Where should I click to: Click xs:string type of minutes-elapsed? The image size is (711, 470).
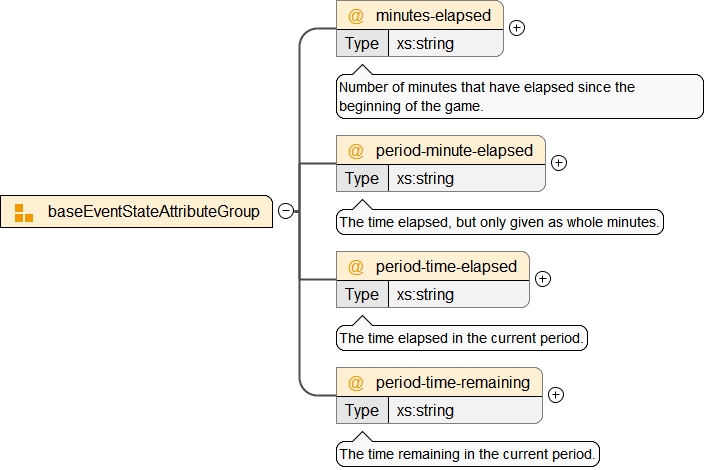(425, 43)
